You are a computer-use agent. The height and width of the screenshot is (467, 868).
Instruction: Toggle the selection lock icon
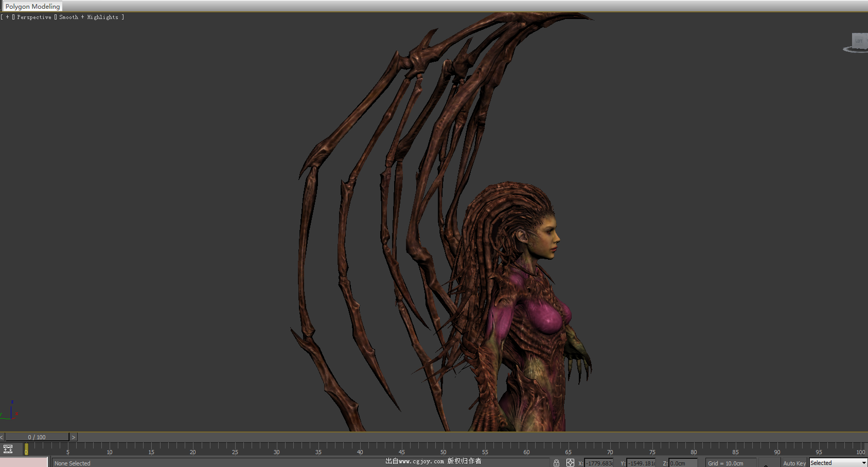[x=556, y=463]
